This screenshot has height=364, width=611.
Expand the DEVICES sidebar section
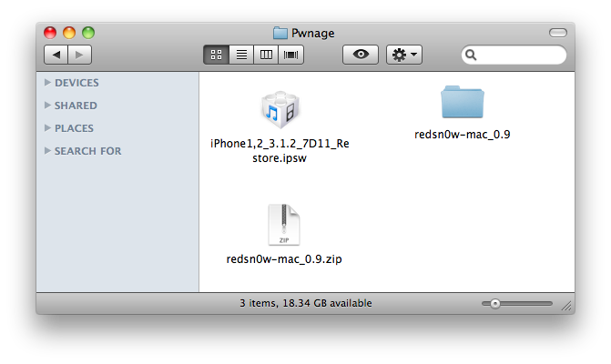click(x=47, y=83)
